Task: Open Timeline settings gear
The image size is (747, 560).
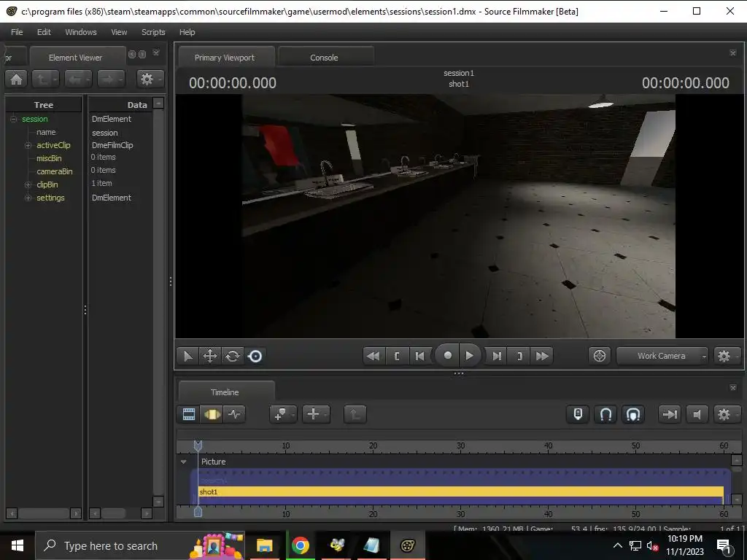Action: tap(727, 414)
